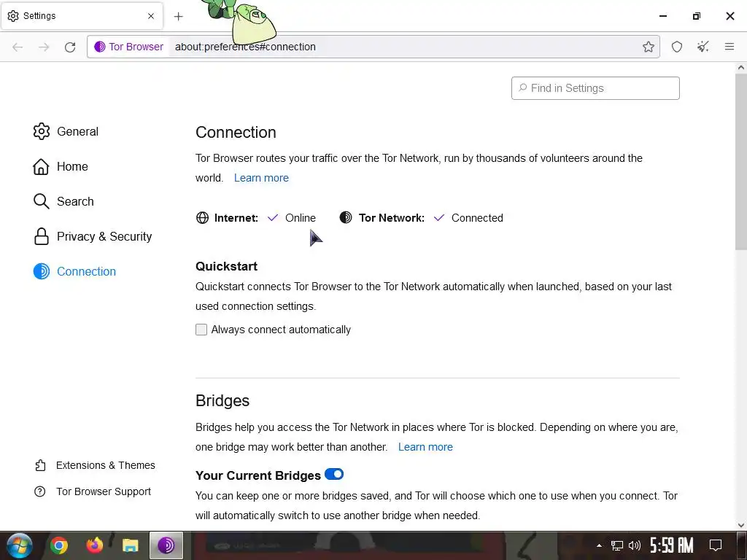
Task: Open the notification center icon
Action: pyautogui.click(x=715, y=545)
